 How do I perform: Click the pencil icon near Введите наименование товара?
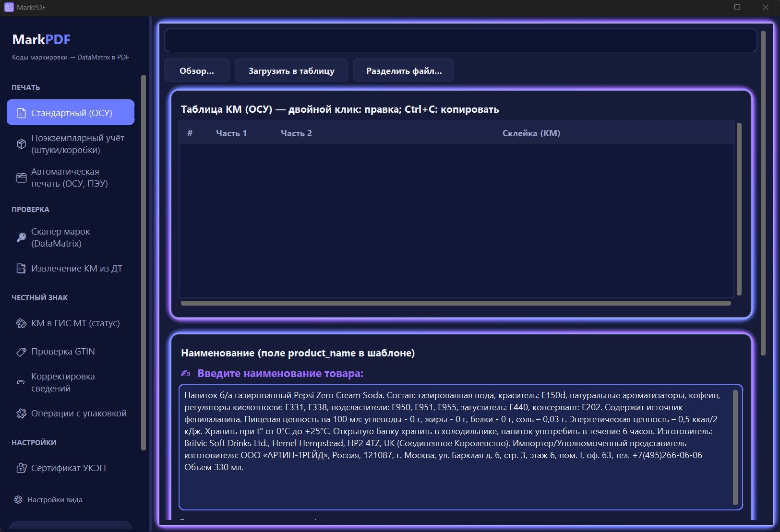coord(185,373)
